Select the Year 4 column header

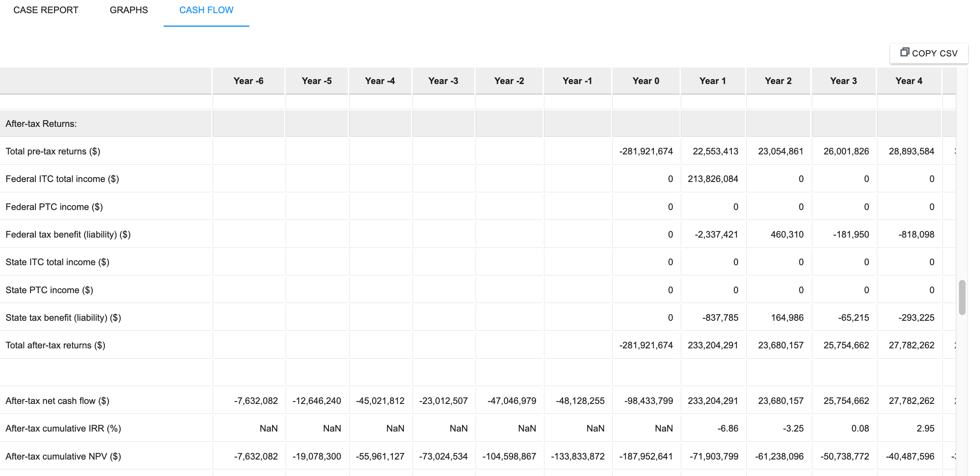(908, 81)
